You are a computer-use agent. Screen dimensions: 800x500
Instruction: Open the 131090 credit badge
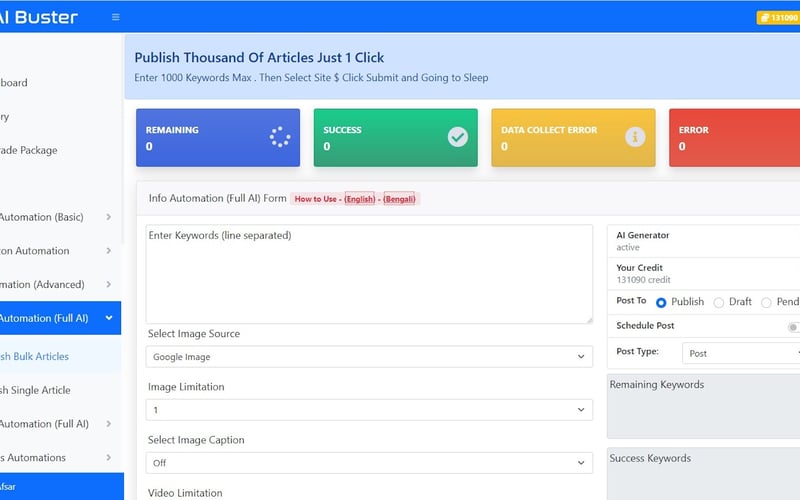[x=779, y=18]
